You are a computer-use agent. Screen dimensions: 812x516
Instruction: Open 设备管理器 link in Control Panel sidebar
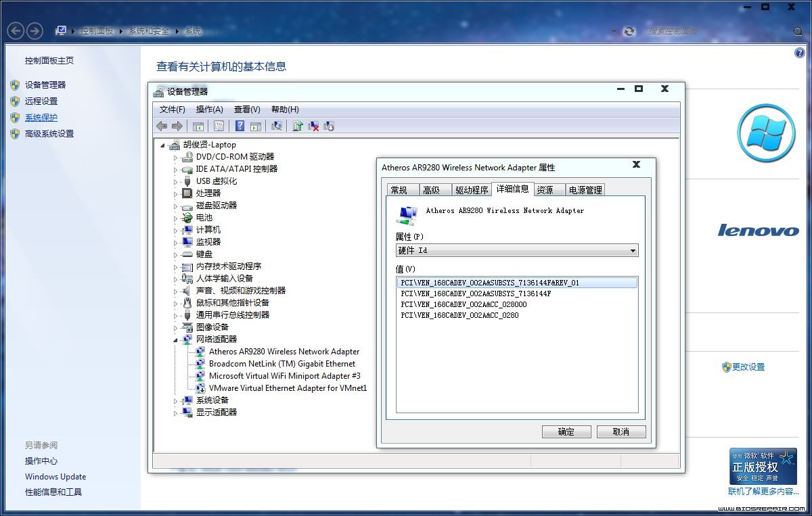[x=45, y=85]
